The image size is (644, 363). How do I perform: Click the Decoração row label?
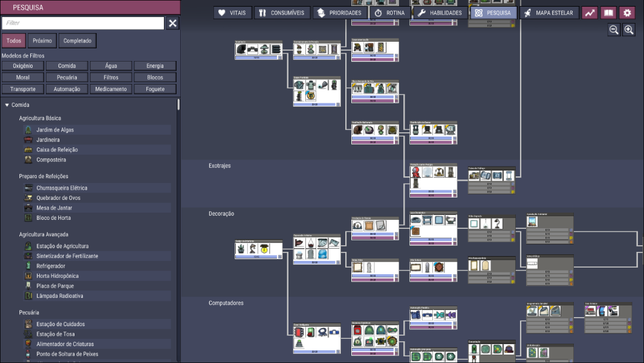tap(221, 214)
